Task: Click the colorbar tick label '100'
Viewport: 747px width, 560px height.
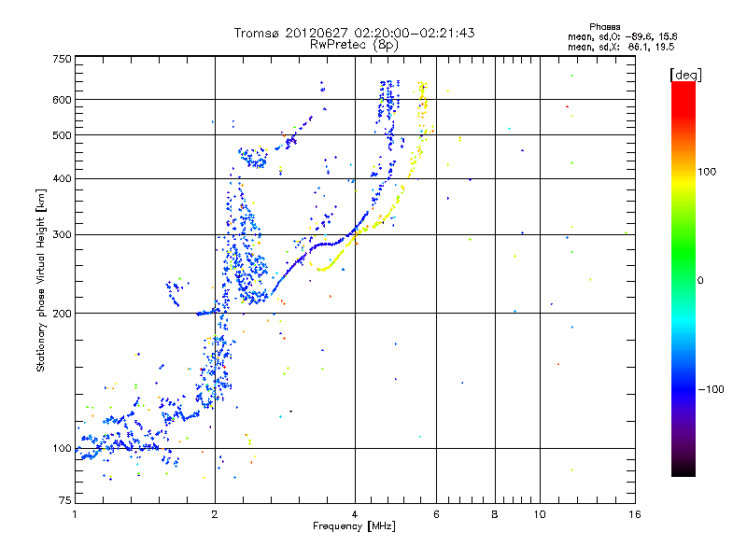Action: click(x=707, y=172)
